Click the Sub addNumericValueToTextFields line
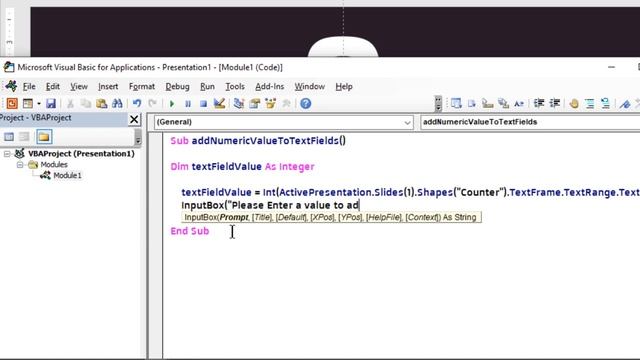 click(x=258, y=141)
